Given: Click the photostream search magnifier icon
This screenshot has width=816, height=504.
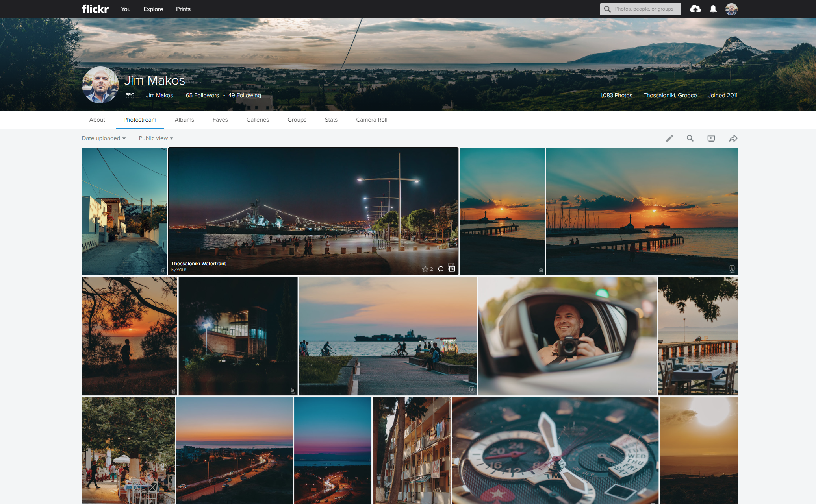Looking at the screenshot, I should point(690,138).
